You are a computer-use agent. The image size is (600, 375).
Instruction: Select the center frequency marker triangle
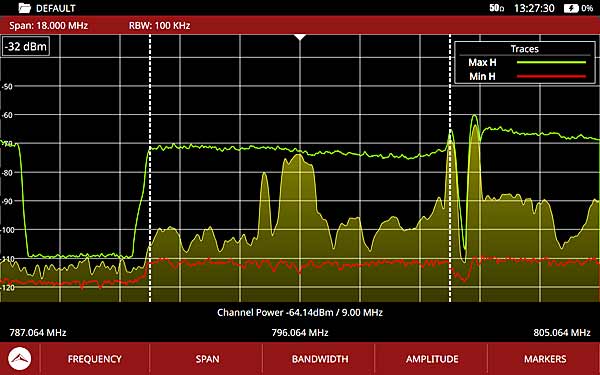pos(300,37)
